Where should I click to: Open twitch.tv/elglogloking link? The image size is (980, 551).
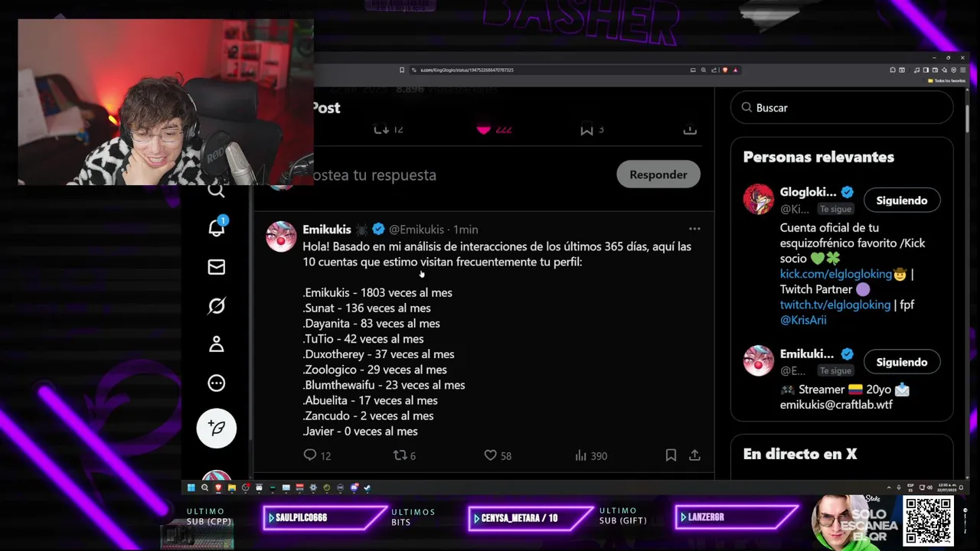point(835,305)
